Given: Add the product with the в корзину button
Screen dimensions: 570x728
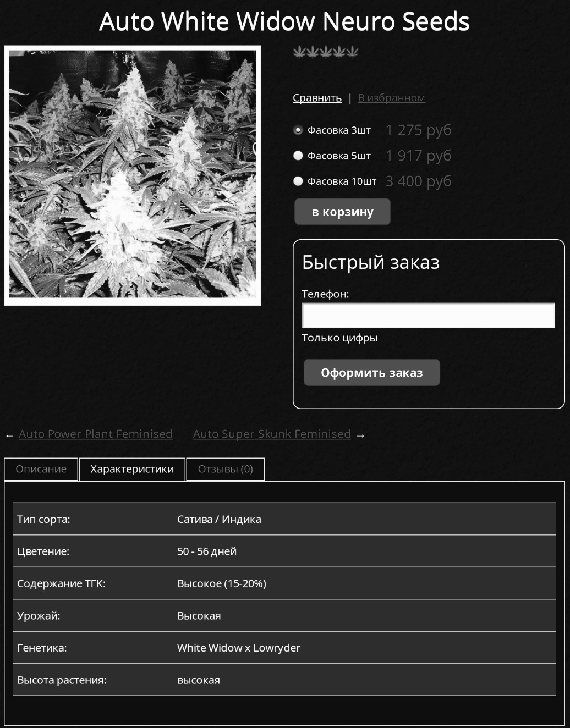Looking at the screenshot, I should (342, 212).
